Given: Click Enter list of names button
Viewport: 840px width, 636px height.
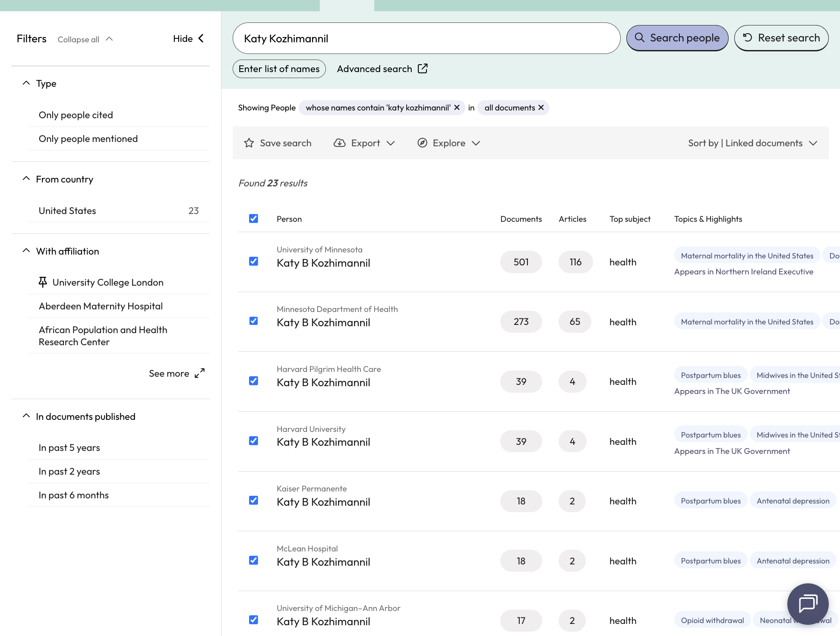Looking at the screenshot, I should click(279, 69).
